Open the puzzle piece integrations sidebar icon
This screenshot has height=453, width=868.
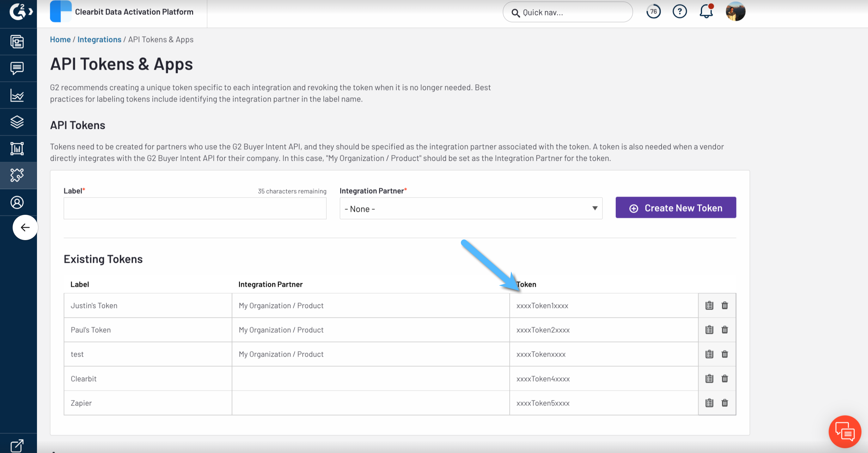tap(17, 175)
